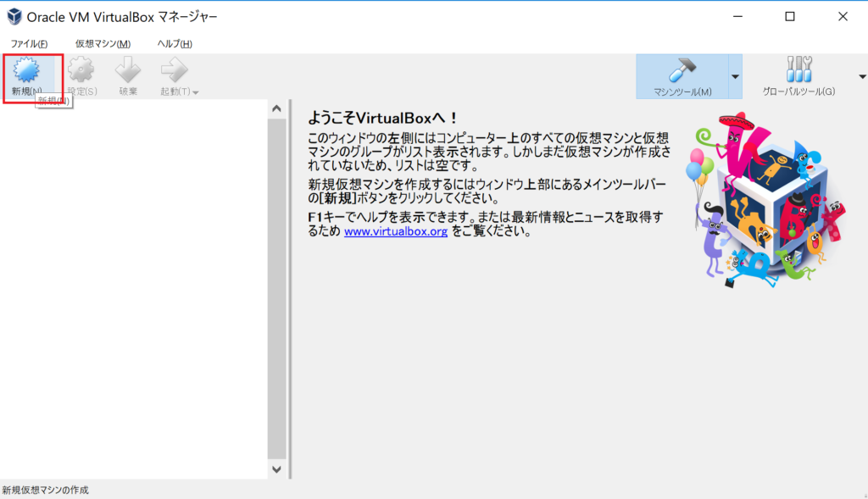This screenshot has height=499, width=868.
Task: Open the 設定(S) settings gear icon
Action: pyautogui.click(x=81, y=71)
